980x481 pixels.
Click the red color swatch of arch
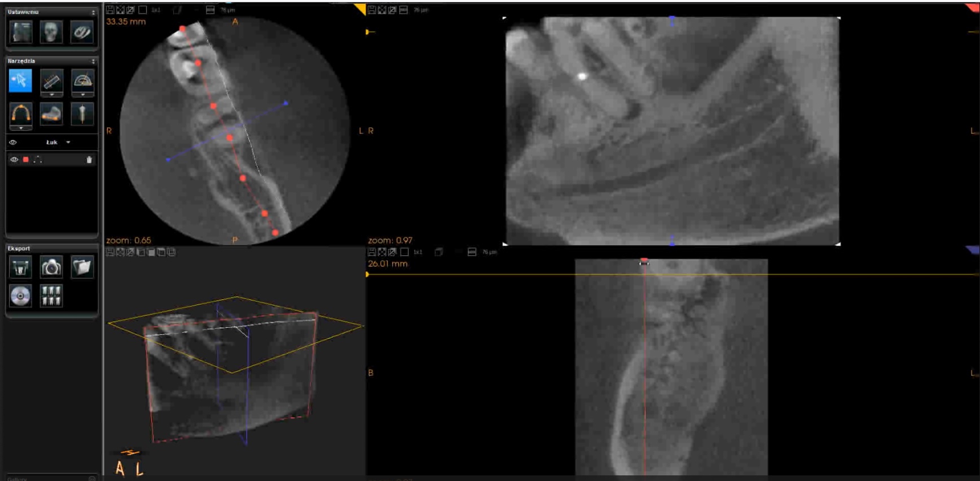26,160
